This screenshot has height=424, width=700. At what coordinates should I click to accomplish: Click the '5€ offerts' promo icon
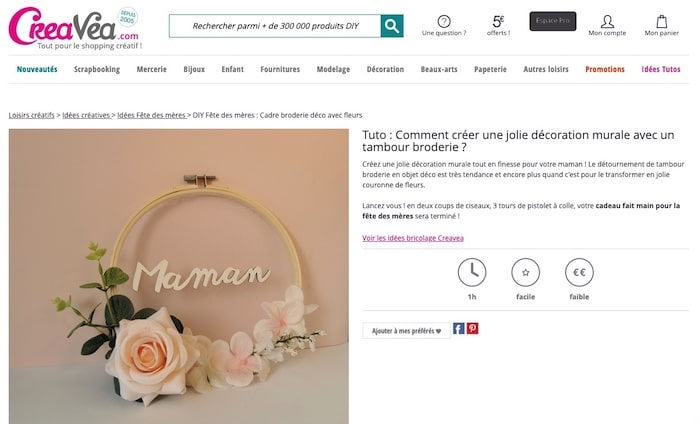499,21
